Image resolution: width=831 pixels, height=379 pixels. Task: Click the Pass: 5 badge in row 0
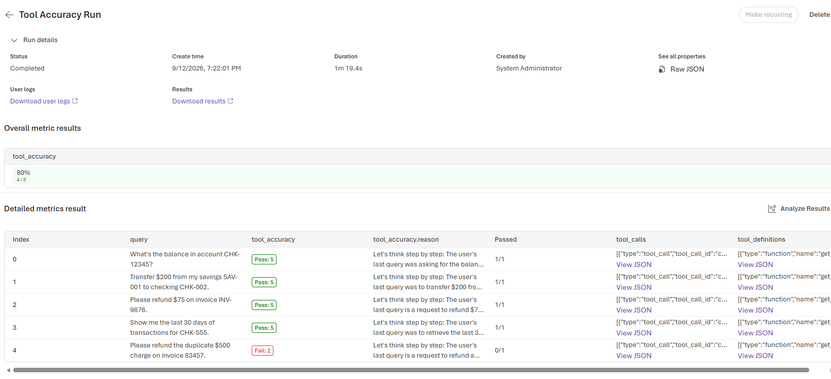click(x=264, y=259)
